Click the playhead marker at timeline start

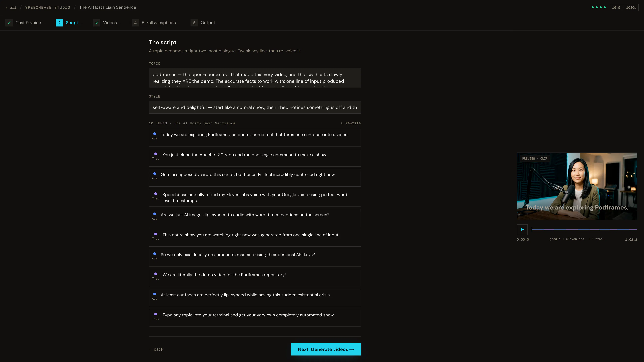click(532, 229)
